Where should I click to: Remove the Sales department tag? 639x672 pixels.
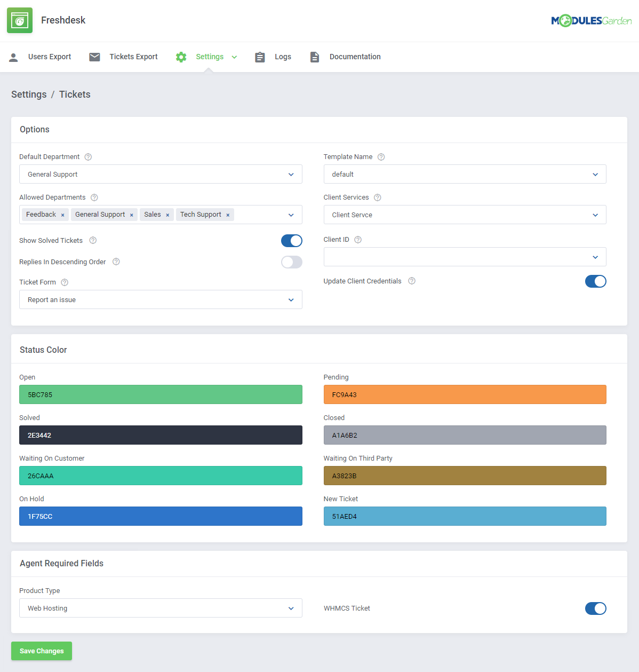point(167,215)
